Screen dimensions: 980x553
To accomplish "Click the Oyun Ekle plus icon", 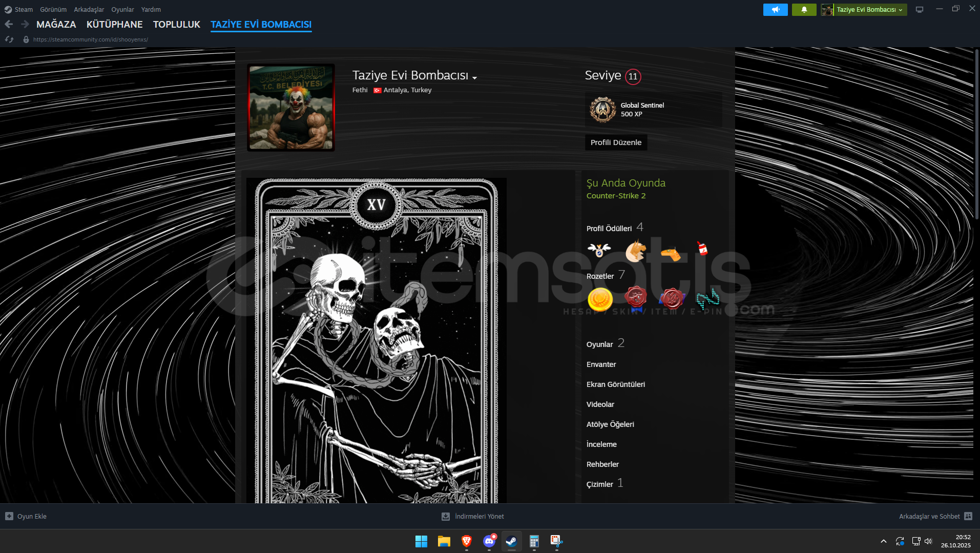I will pyautogui.click(x=9, y=516).
